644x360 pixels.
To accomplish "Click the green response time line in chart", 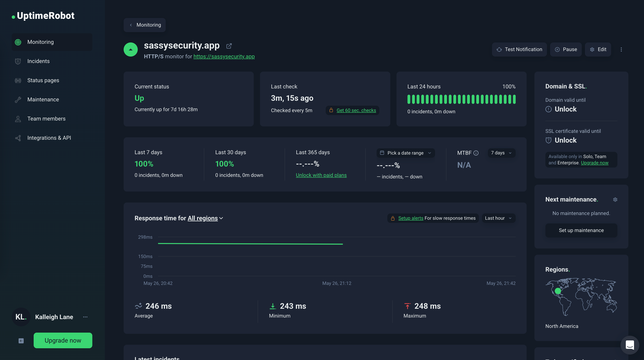I will 250,244.
